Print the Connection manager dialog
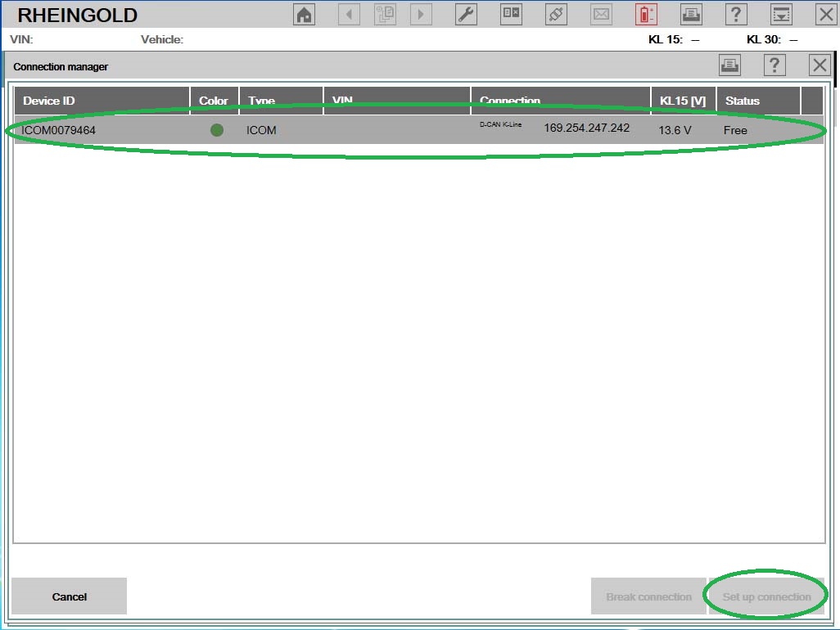840x630 pixels. pyautogui.click(x=729, y=65)
